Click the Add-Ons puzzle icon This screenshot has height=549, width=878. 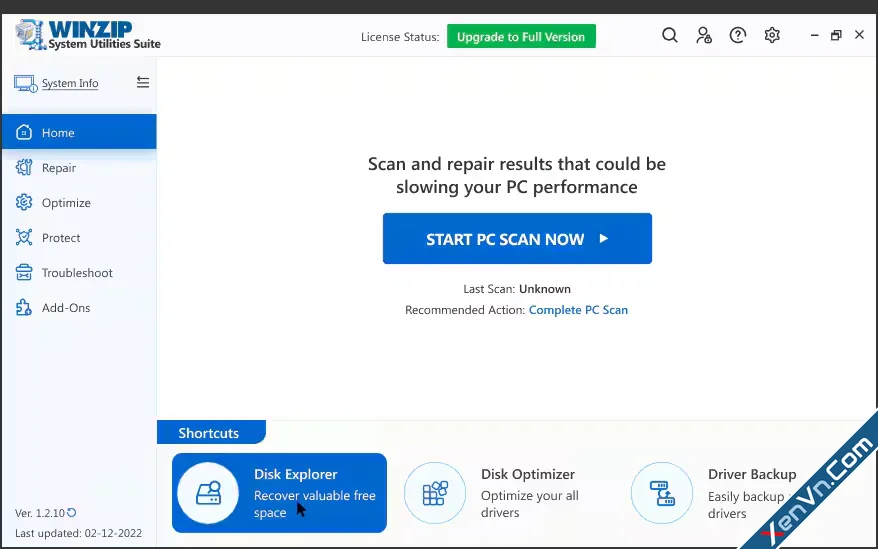pos(24,308)
